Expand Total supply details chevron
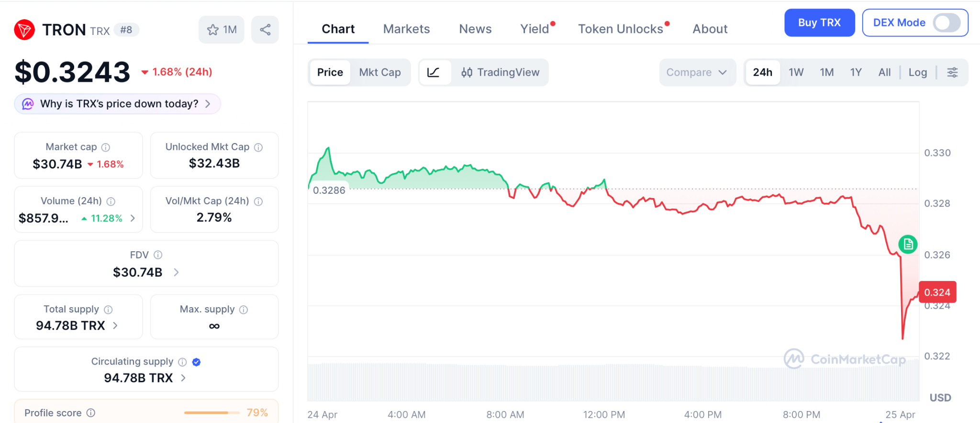The width and height of the screenshot is (980, 423). pyautogui.click(x=115, y=325)
